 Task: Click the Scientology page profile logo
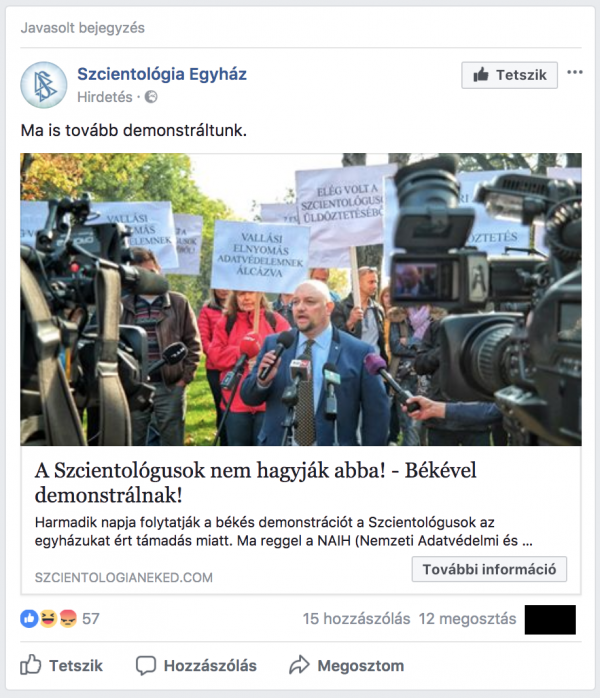pyautogui.click(x=44, y=85)
